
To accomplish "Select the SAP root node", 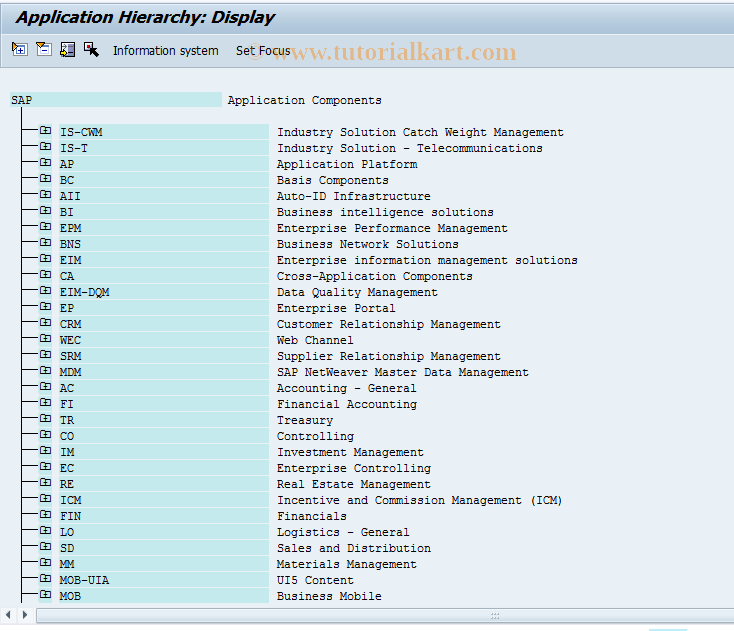I will [x=116, y=100].
